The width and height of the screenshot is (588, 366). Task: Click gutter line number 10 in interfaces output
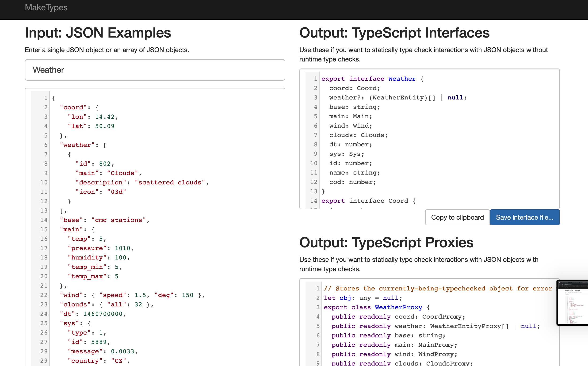point(313,163)
